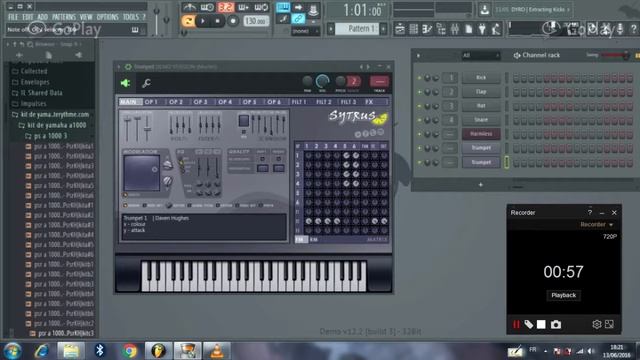The width and height of the screenshot is (640, 360).
Task: Open the FILE menu
Action: click(x=13, y=17)
